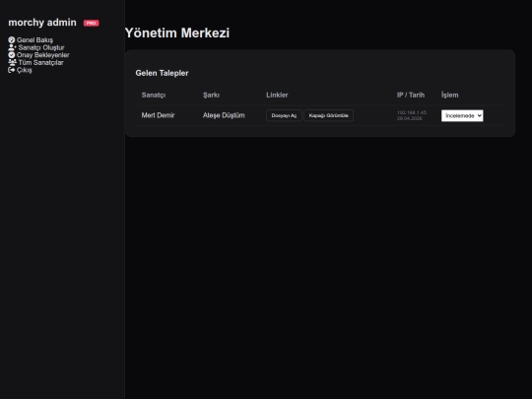532x399 pixels.
Task: Click the Ateşe Düştüm song cell
Action: tap(224, 115)
